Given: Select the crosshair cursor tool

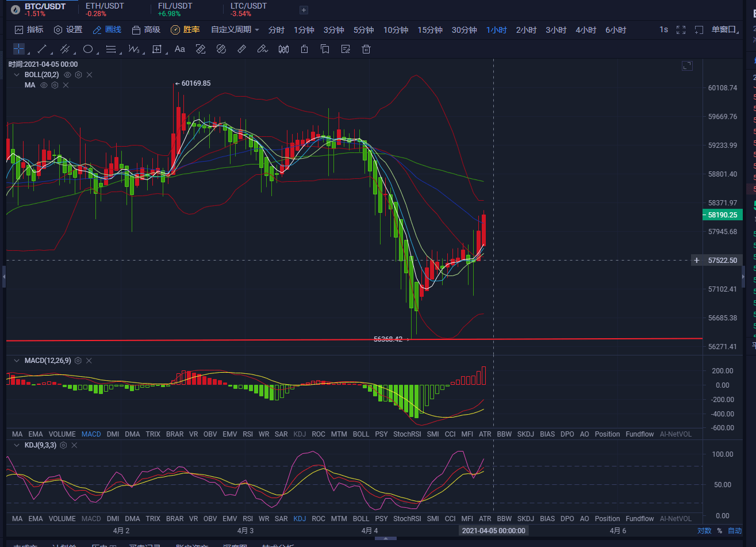Looking at the screenshot, I should click(x=19, y=49).
